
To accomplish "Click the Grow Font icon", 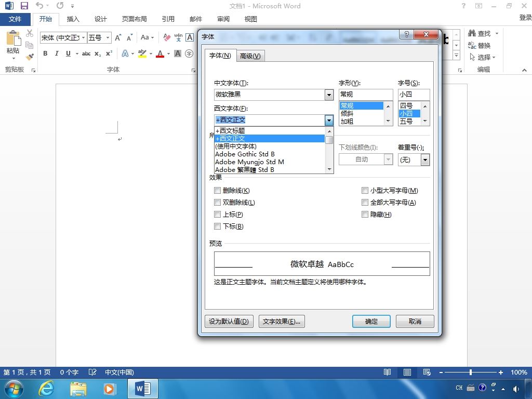I will (118, 37).
